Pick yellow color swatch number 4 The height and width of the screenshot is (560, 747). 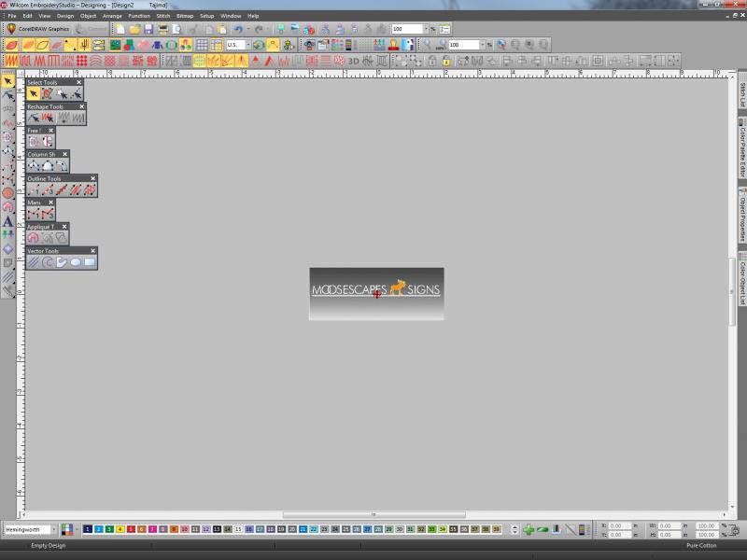coord(120,529)
